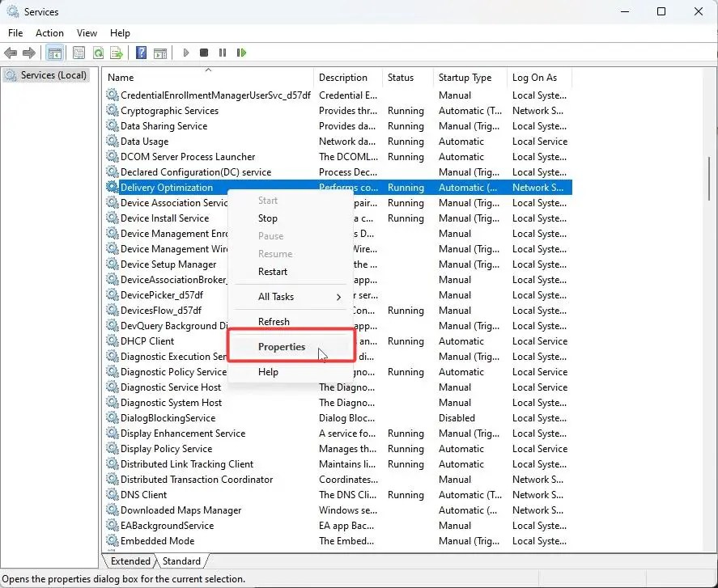Choose Properties from the context menu

coord(282,347)
